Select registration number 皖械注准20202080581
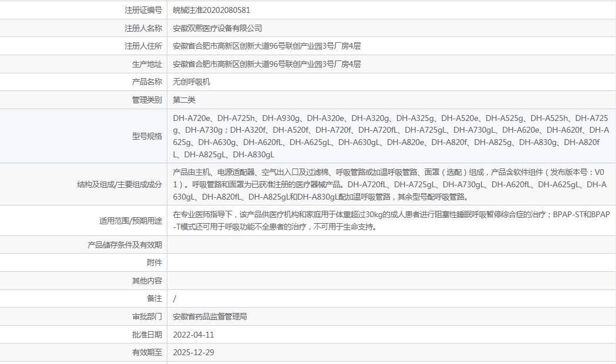 (211, 10)
